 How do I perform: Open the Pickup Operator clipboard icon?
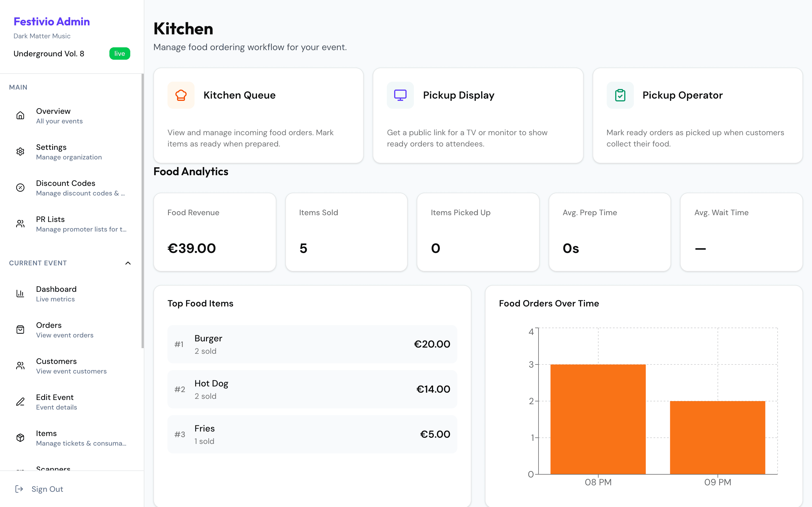pyautogui.click(x=620, y=95)
